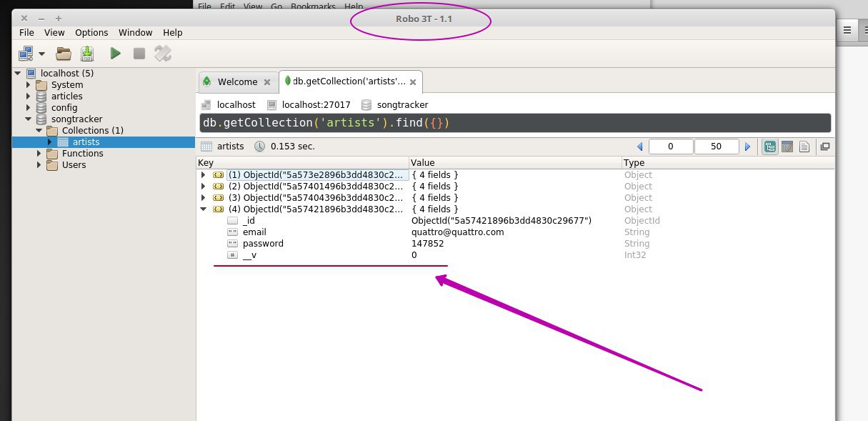Expand the artists collection node
The image size is (868, 421).
50,142
